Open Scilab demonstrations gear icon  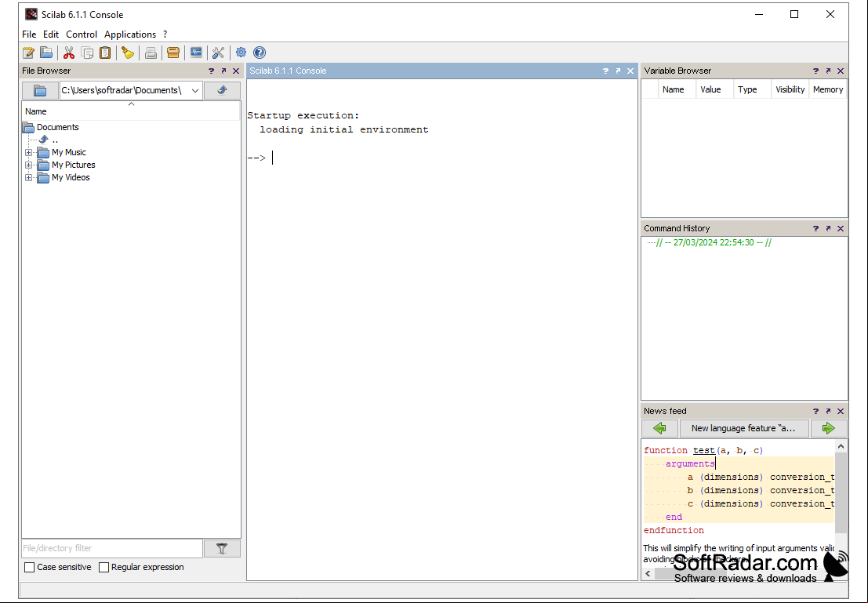pos(241,53)
